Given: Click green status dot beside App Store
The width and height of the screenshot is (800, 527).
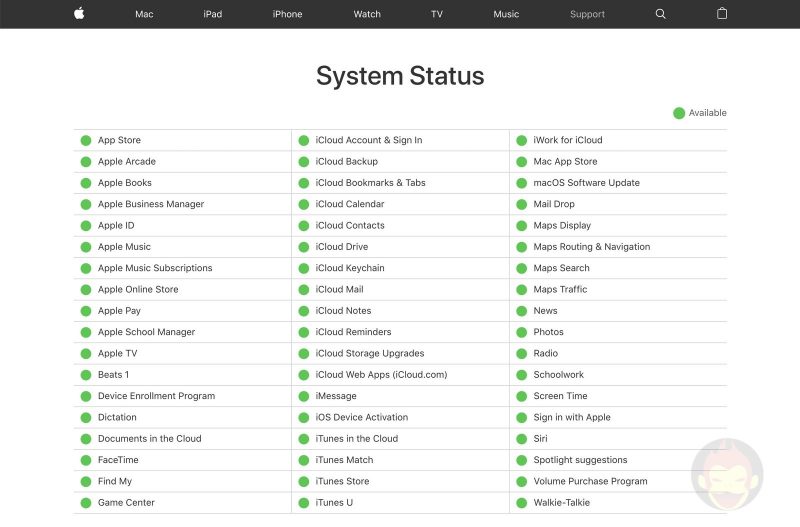Looking at the screenshot, I should click(86, 140).
